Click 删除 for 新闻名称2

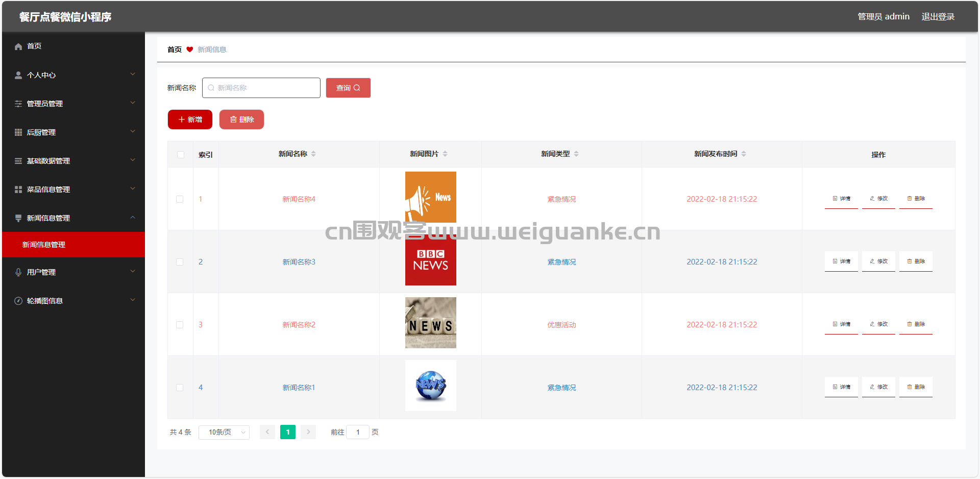(916, 324)
